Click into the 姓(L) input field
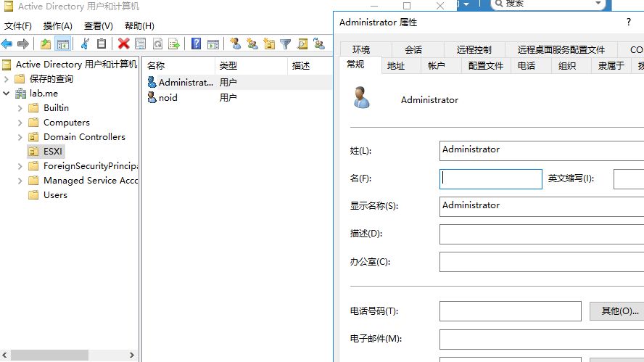The image size is (644, 362). [542, 151]
